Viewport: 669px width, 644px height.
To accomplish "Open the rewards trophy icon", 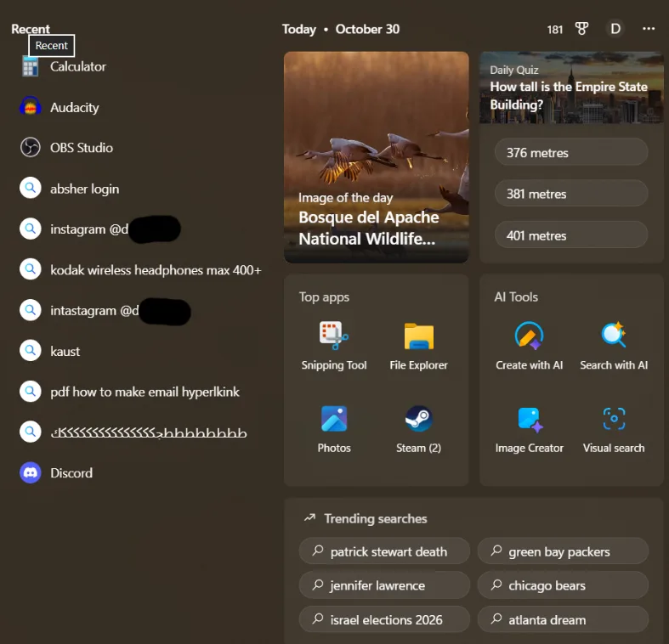I will pos(581,29).
